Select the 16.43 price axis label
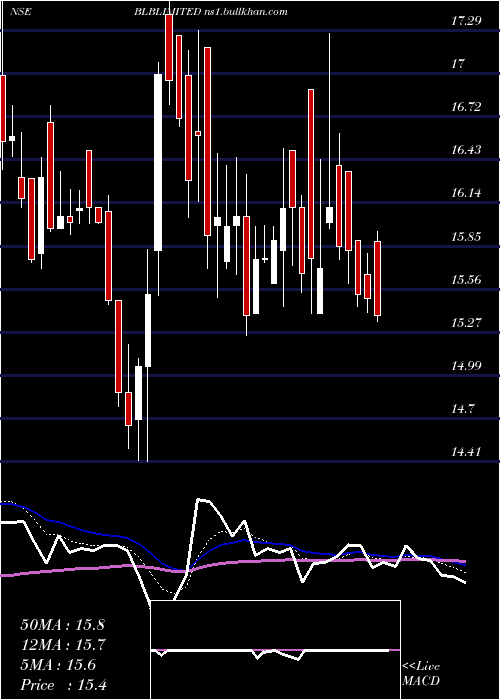This screenshot has height=700, width=500. [466, 149]
